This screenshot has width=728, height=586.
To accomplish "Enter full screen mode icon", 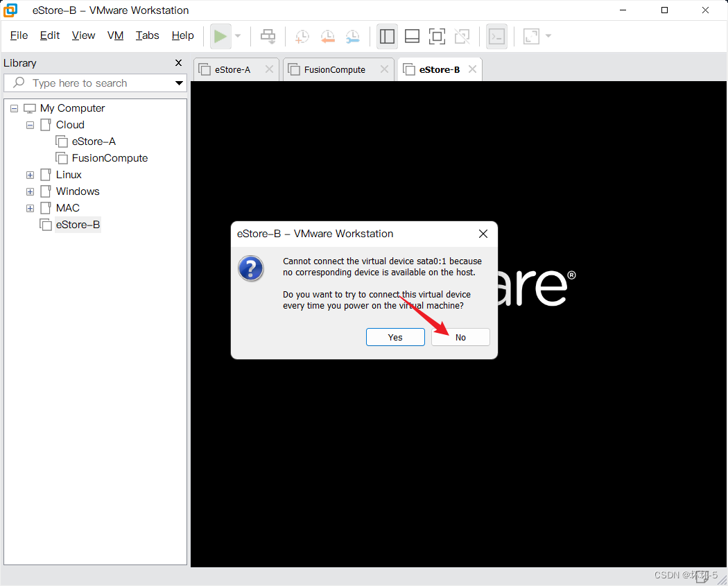I will [x=437, y=36].
